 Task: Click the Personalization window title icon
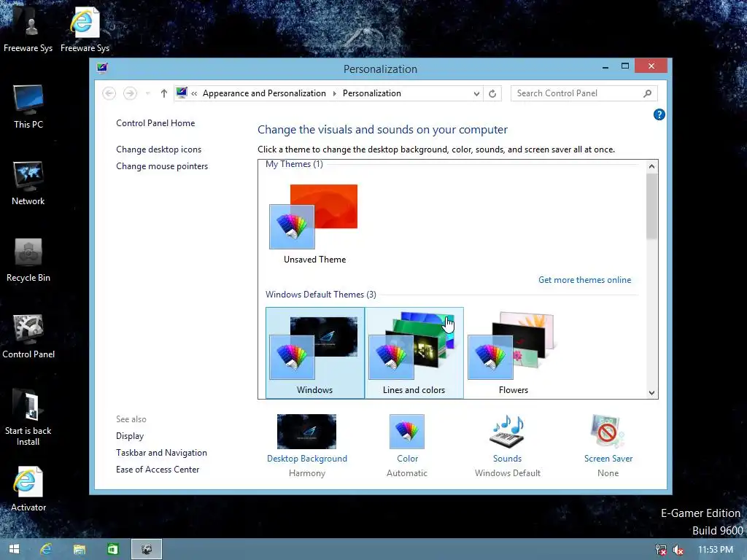tap(102, 68)
